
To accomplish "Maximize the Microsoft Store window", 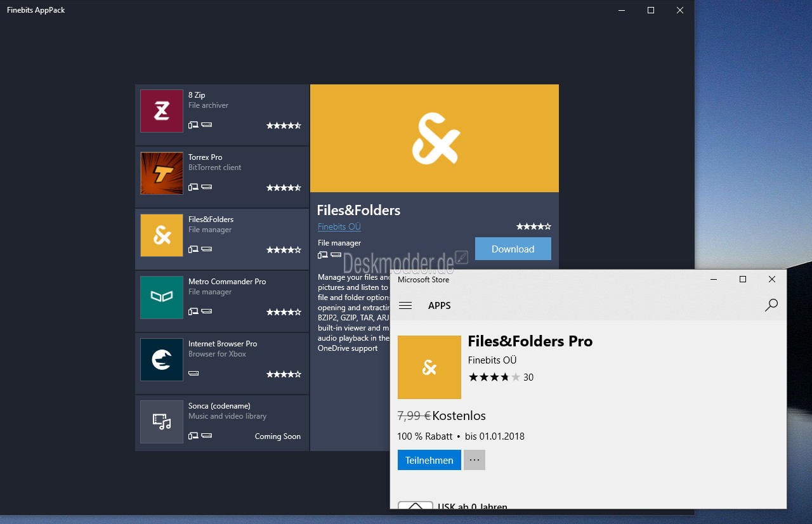I will 743,279.
